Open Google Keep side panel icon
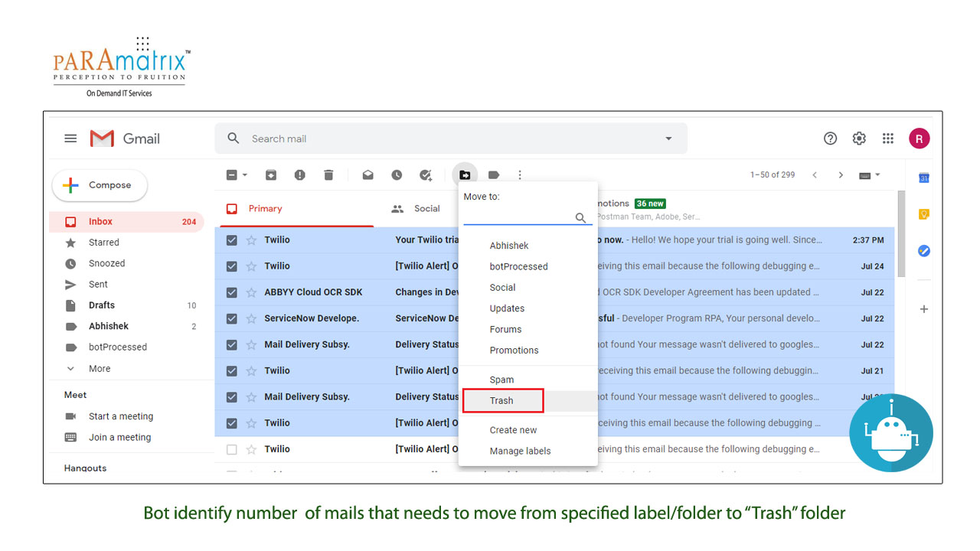Viewport: 980px width, 551px height. (924, 214)
